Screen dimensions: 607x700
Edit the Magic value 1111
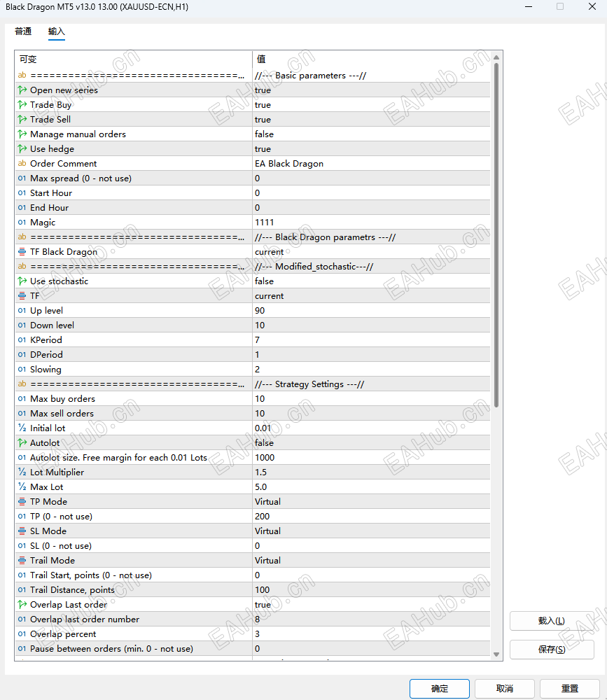pyautogui.click(x=371, y=223)
